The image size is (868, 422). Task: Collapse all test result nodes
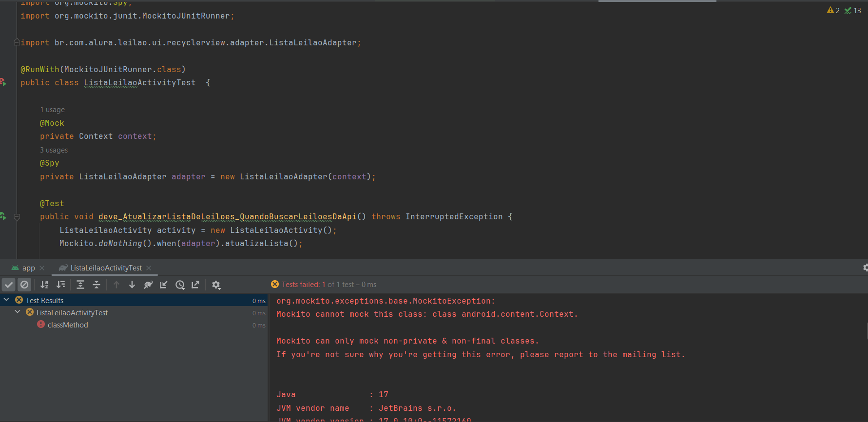point(96,285)
